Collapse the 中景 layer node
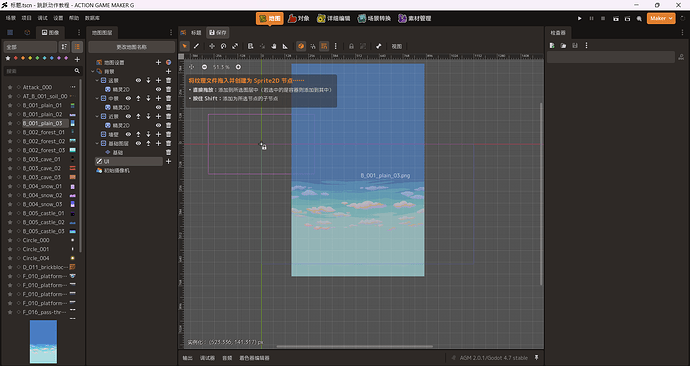Screen dimensions: 690x366 pyautogui.click(x=97, y=99)
